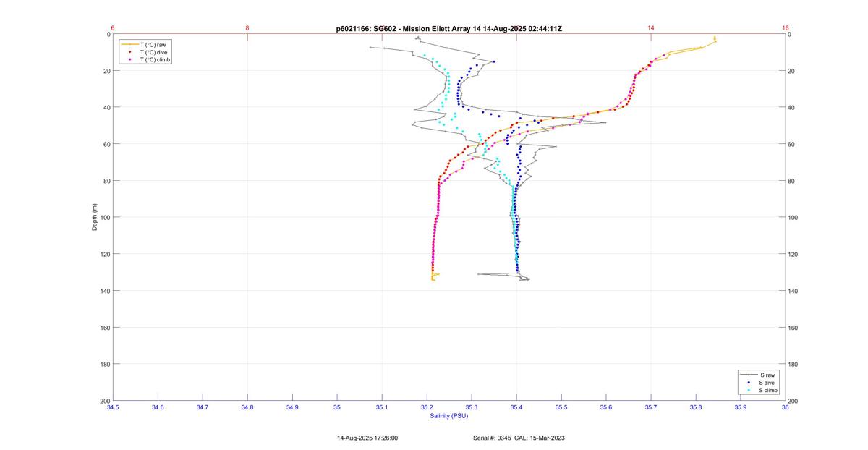Click salinity tick label 35.1
Screen dimensions: 868x450
(382, 408)
